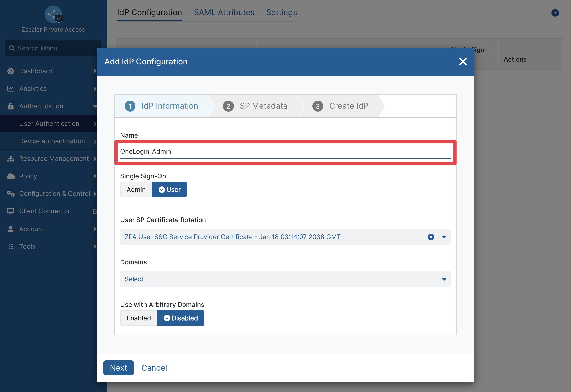Switch to the SAML Attributes tab
This screenshot has height=392, width=571.
[x=224, y=12]
